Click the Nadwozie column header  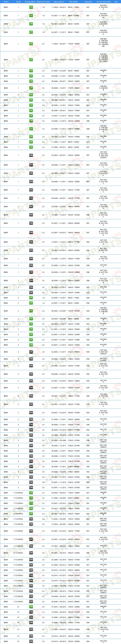[x=88, y=2]
